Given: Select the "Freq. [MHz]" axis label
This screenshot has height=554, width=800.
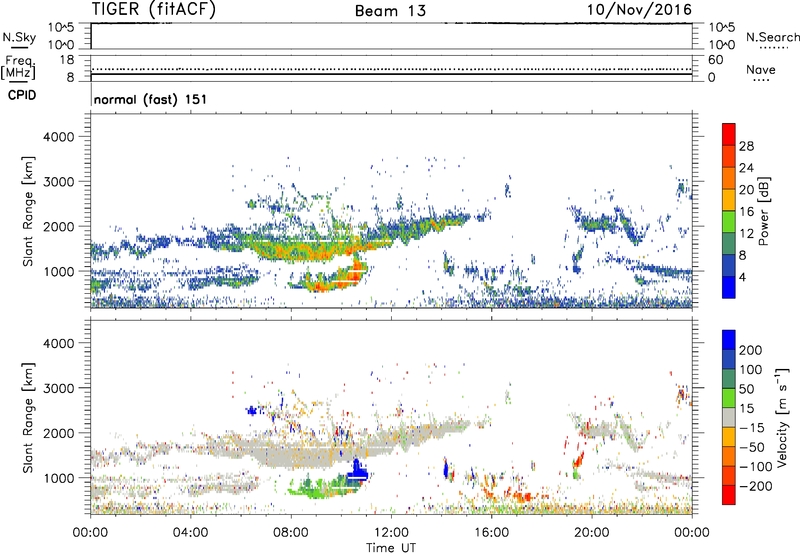Looking at the screenshot, I should tap(18, 68).
